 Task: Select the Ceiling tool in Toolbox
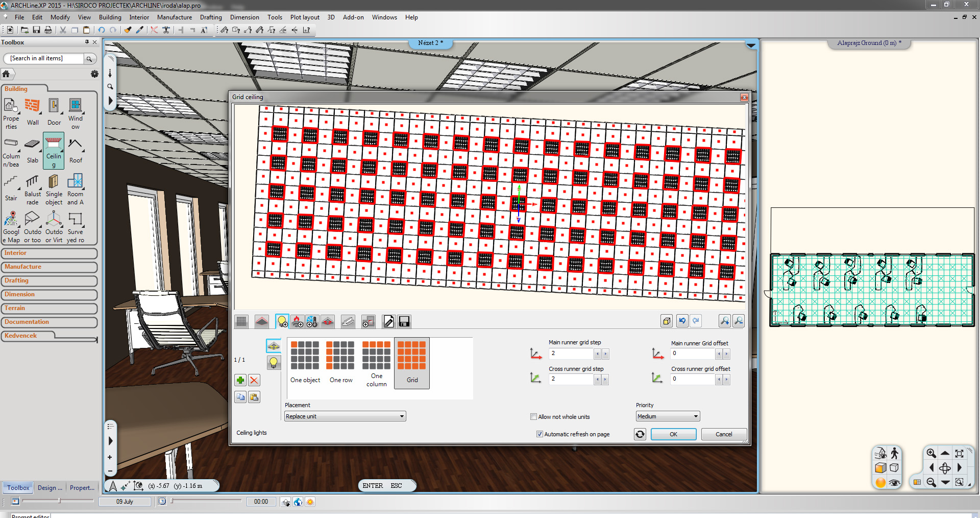pos(54,150)
